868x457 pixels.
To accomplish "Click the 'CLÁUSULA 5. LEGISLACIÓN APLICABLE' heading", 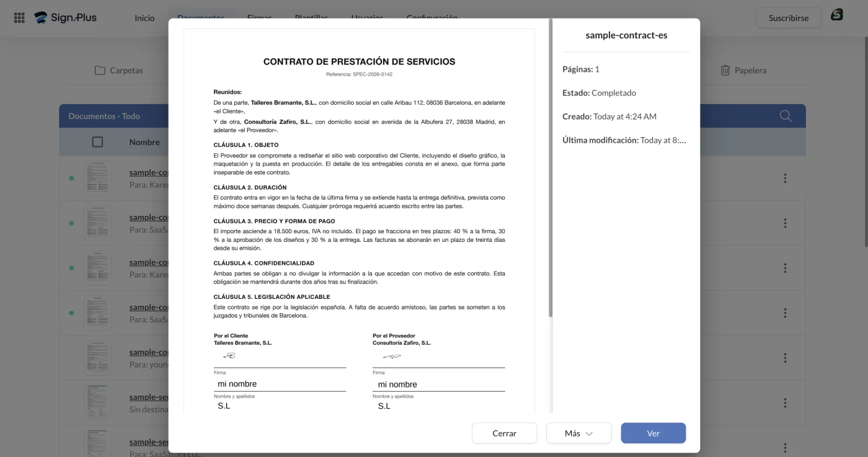I will 272,296.
